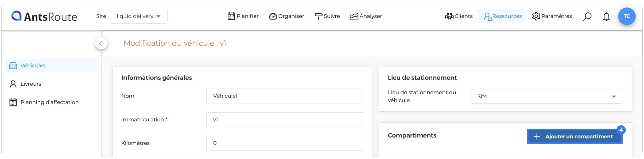Open Planning d'affectation in sidebar
Screen dimensions: 644x159
coord(44,102)
